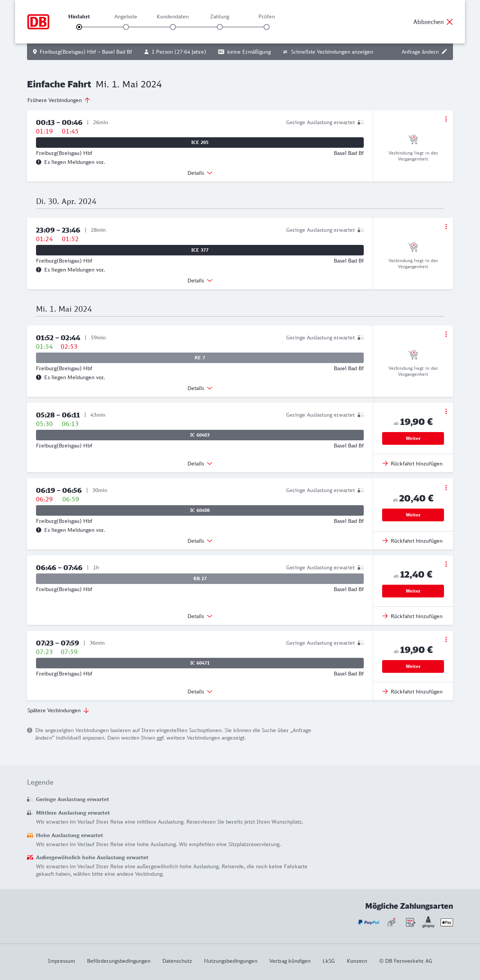Select the Zahlung progress step circle

(220, 27)
